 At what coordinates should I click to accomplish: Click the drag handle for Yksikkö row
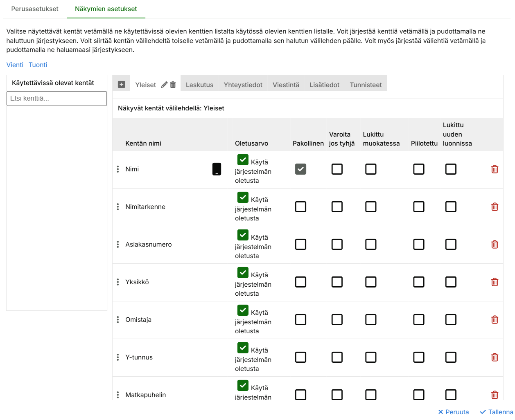[x=118, y=282]
